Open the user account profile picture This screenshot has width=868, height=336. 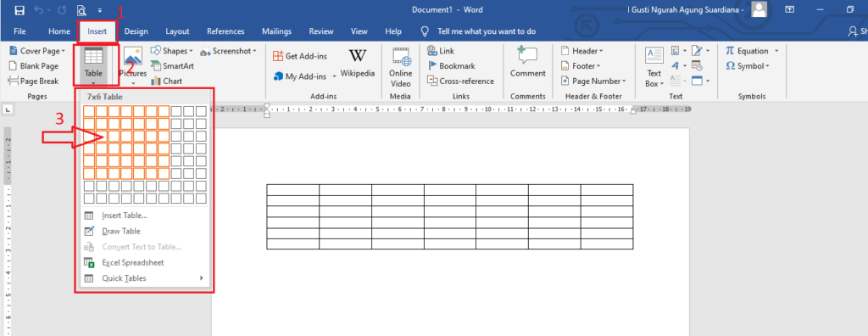(x=759, y=9)
